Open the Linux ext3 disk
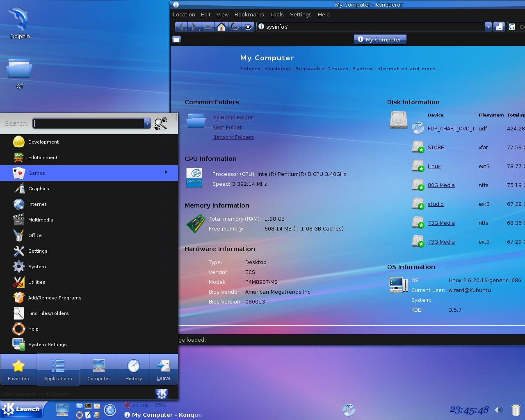Screen dimensions: 525x420 click(x=434, y=166)
